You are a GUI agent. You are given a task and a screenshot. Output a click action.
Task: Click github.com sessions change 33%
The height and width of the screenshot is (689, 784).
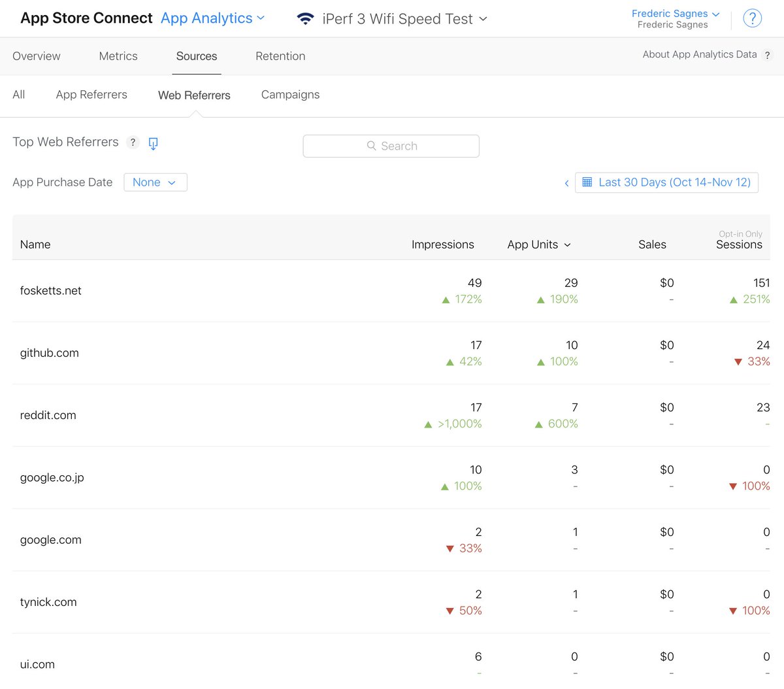tap(752, 361)
